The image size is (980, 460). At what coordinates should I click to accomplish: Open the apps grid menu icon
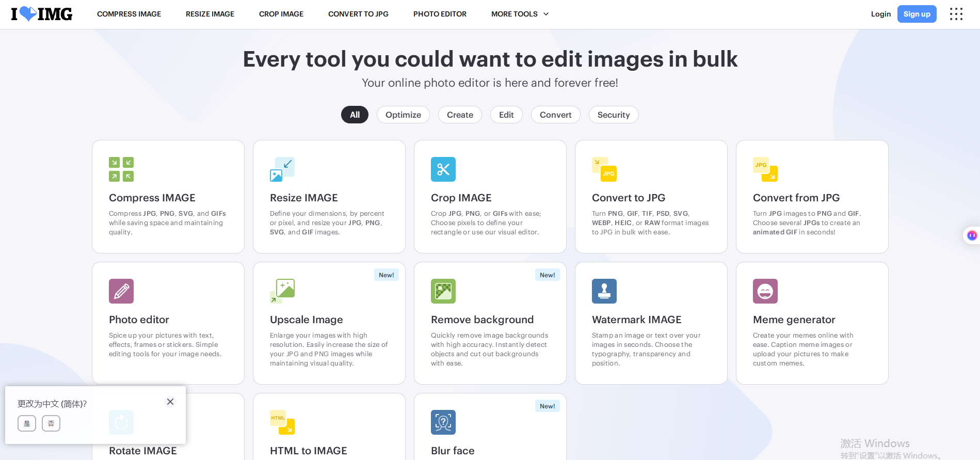[x=956, y=14]
